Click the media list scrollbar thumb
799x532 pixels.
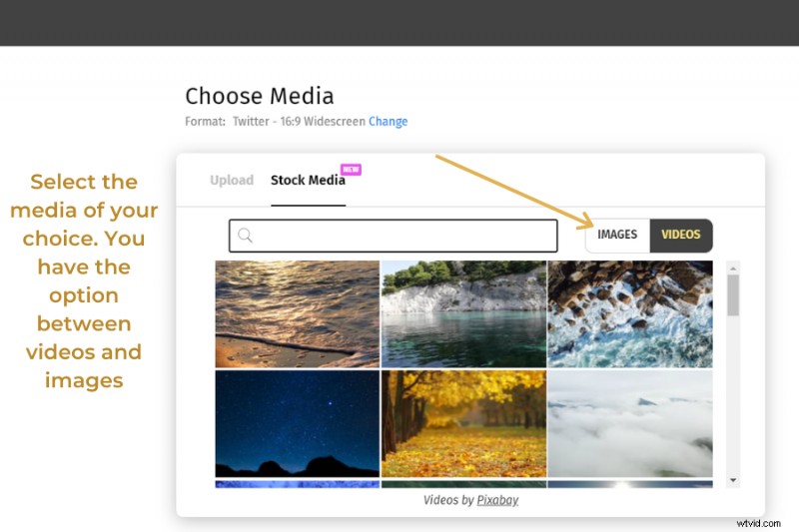(x=733, y=295)
